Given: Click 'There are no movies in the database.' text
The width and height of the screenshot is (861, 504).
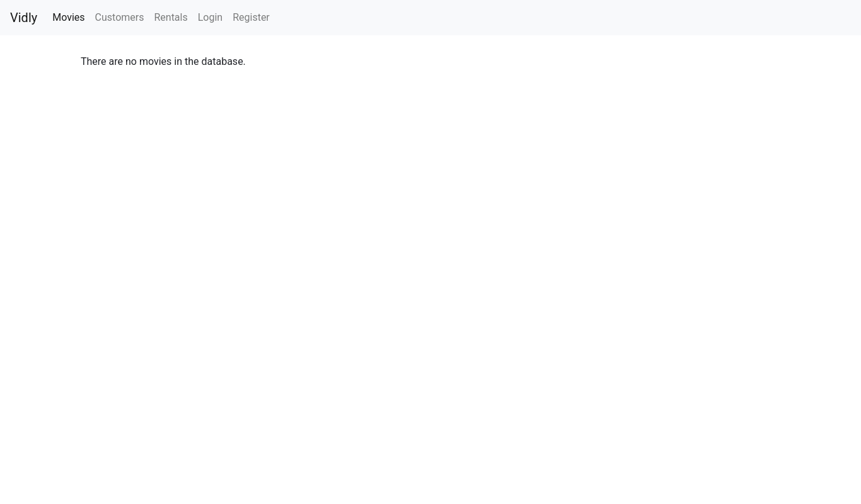Looking at the screenshot, I should [163, 62].
